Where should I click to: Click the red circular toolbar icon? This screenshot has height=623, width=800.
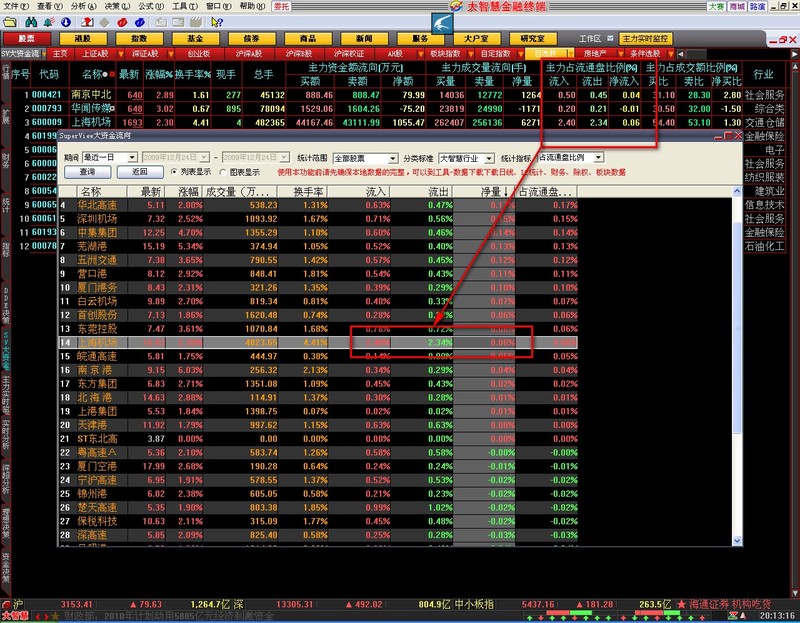[x=122, y=22]
